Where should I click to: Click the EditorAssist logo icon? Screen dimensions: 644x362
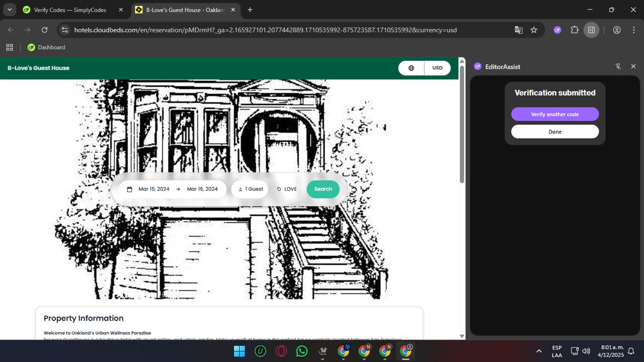coord(478,67)
